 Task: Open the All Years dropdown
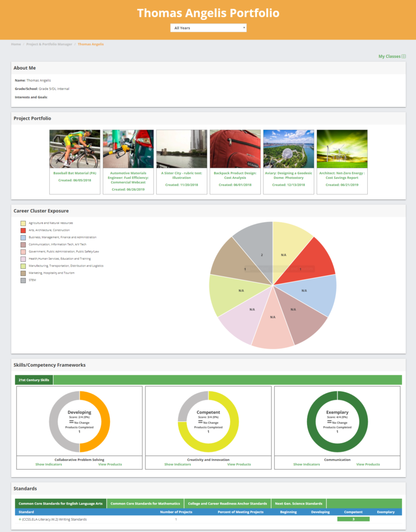coord(208,28)
